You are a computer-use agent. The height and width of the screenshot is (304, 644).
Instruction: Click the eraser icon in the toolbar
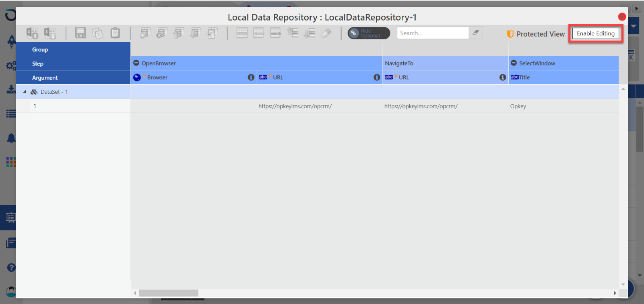click(326, 33)
